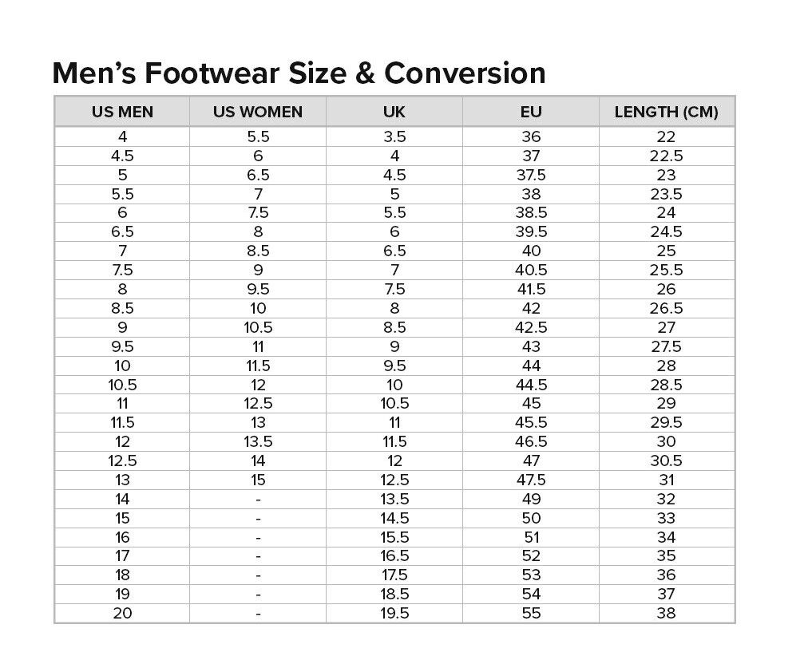The image size is (812, 668).
Task: Select the US MEN column header
Action: click(122, 112)
